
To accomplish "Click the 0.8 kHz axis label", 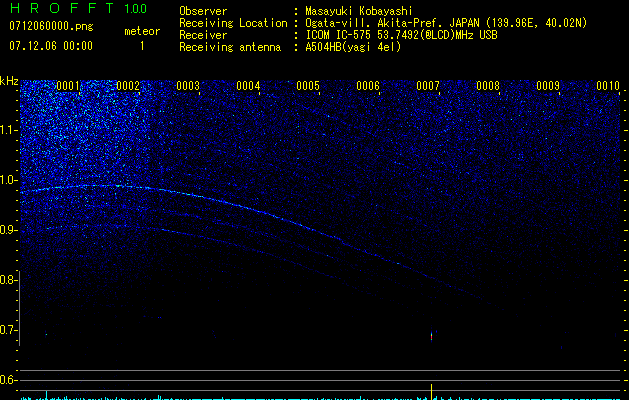I will (x=9, y=280).
